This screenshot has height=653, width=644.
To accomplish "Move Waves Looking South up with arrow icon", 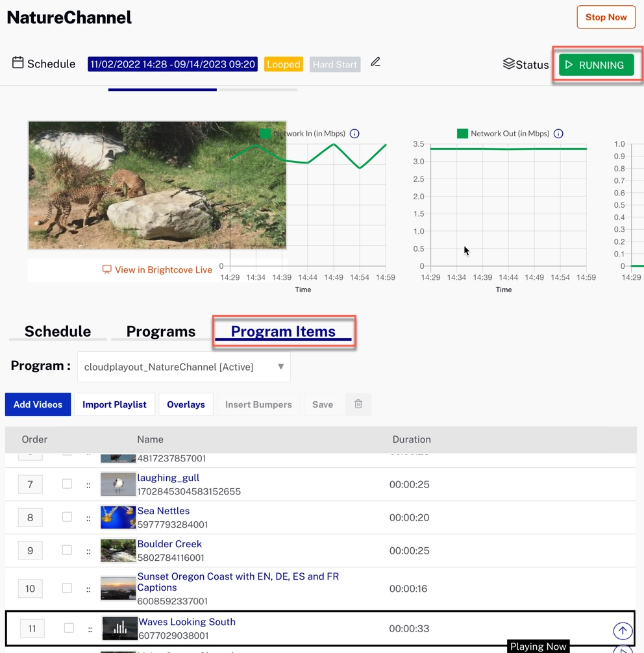I will tap(623, 630).
